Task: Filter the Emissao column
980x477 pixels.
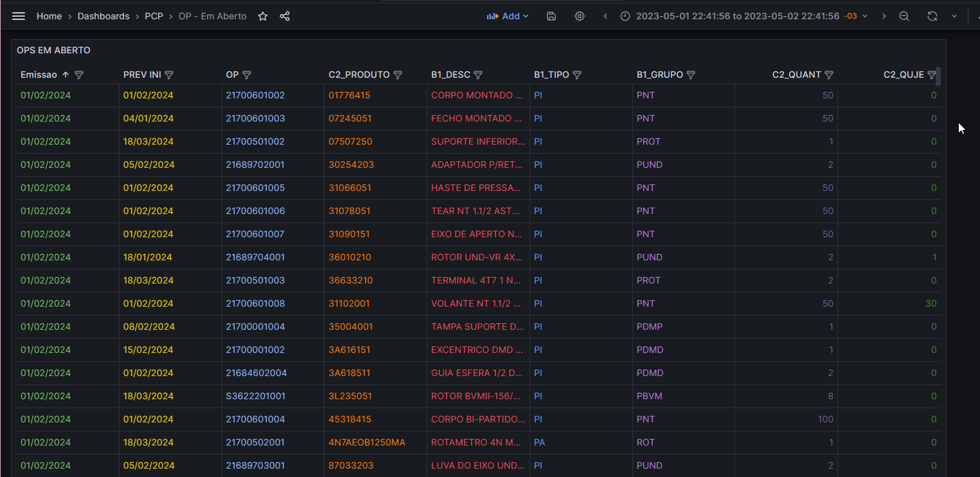Action: (79, 75)
